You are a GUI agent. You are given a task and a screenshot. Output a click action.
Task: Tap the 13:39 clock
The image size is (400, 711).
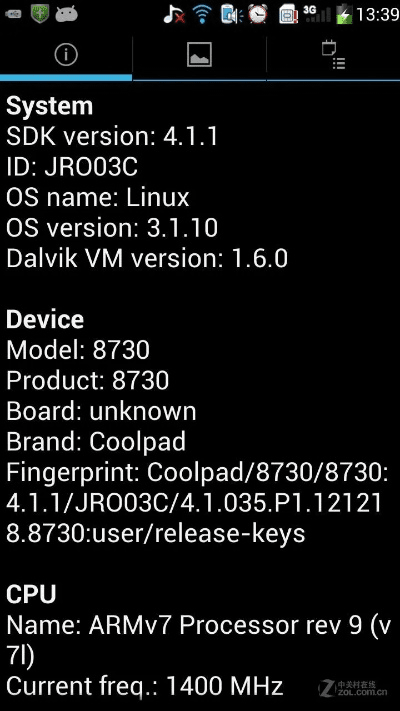(x=377, y=15)
